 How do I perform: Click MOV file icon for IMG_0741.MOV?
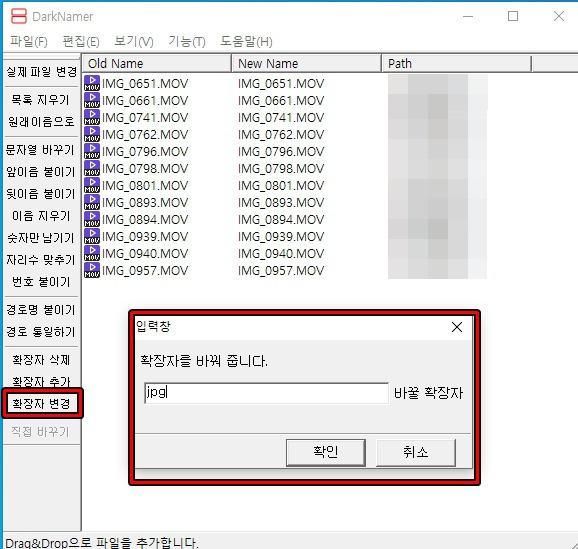pyautogui.click(x=92, y=117)
